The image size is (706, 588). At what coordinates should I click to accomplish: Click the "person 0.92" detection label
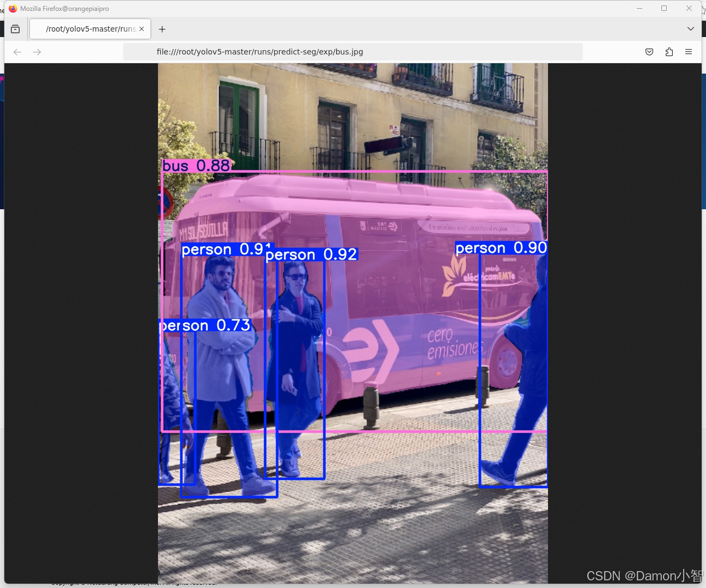[312, 254]
